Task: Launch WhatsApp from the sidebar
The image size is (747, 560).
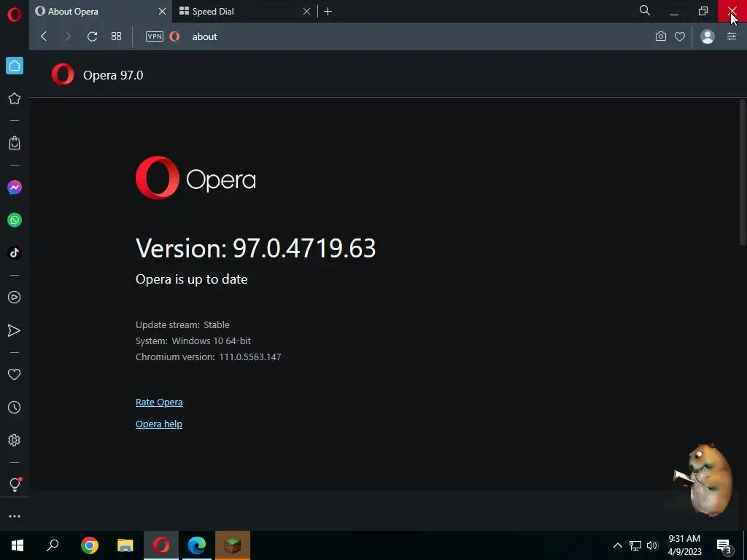Action: tap(15, 220)
